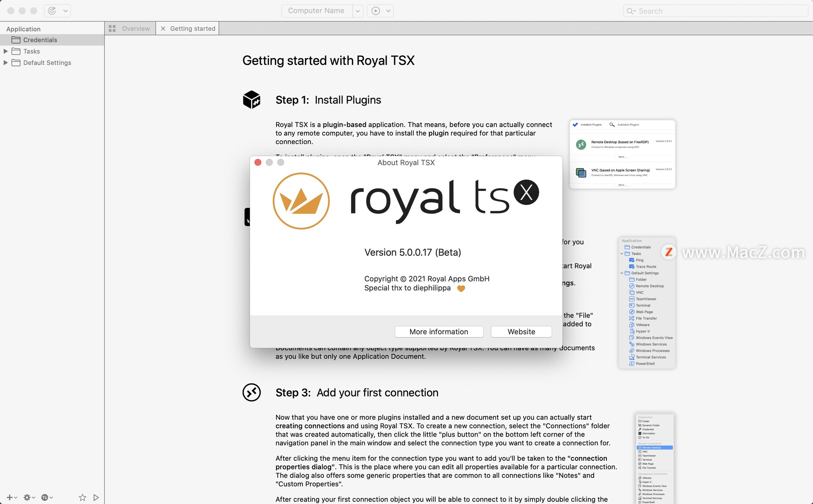Close the Getting started tab with its X
This screenshot has width=813, height=504.
coord(163,28)
